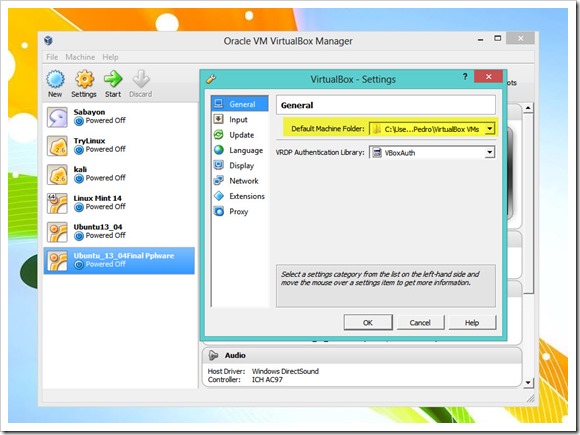Click the ICH AC97 controller value
Screen dimensions: 580x435
click(x=267, y=380)
